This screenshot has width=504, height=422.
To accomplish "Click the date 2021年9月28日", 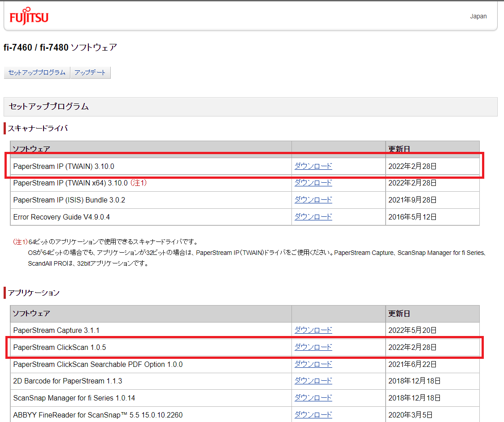I will [413, 200].
